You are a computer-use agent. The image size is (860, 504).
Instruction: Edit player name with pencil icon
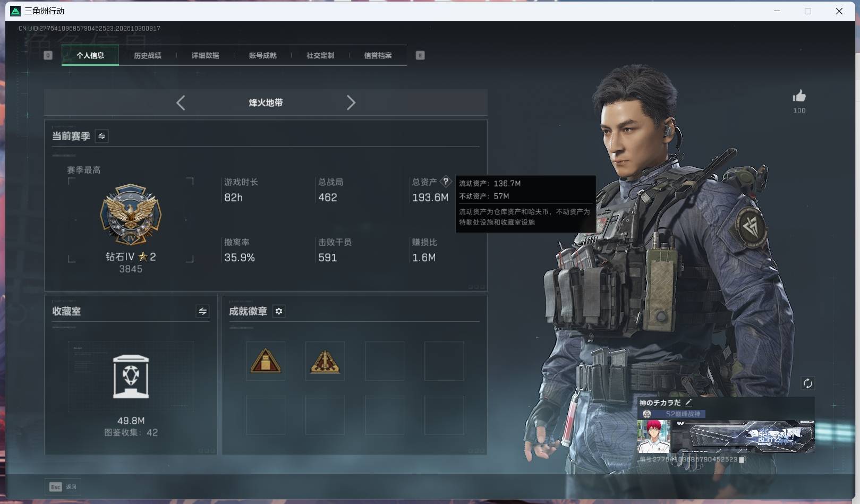pos(688,403)
